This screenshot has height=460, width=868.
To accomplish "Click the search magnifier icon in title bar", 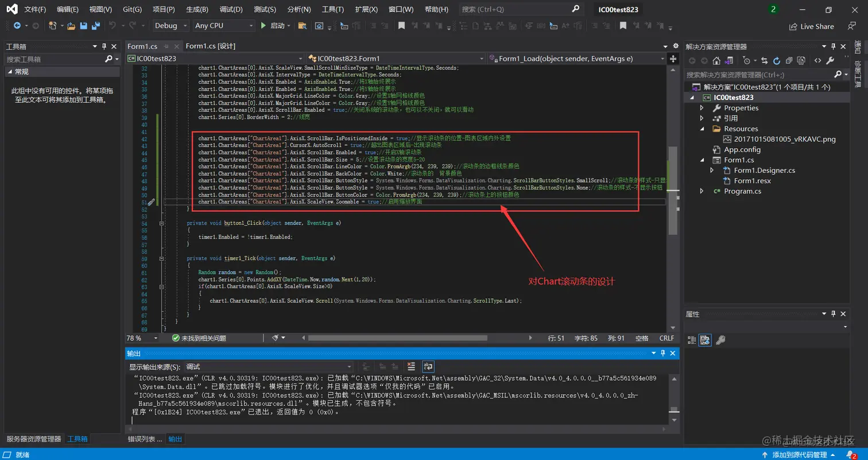I will (576, 9).
